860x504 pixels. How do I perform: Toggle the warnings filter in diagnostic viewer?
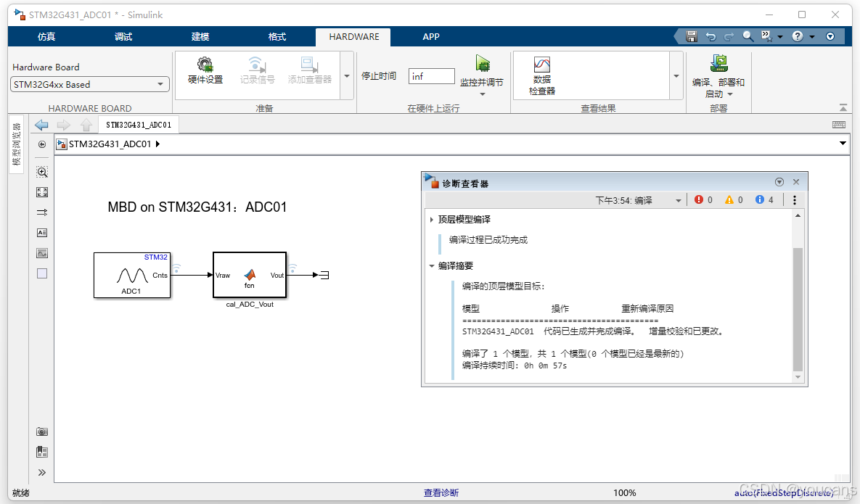[734, 200]
